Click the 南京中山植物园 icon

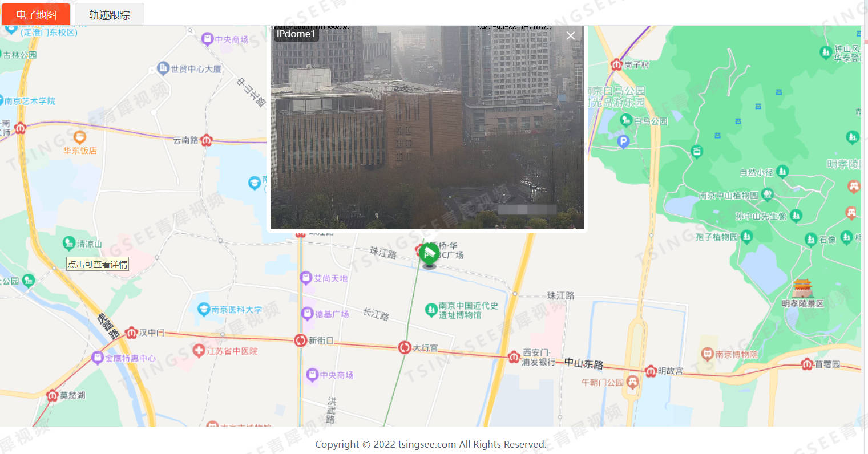coord(768,194)
